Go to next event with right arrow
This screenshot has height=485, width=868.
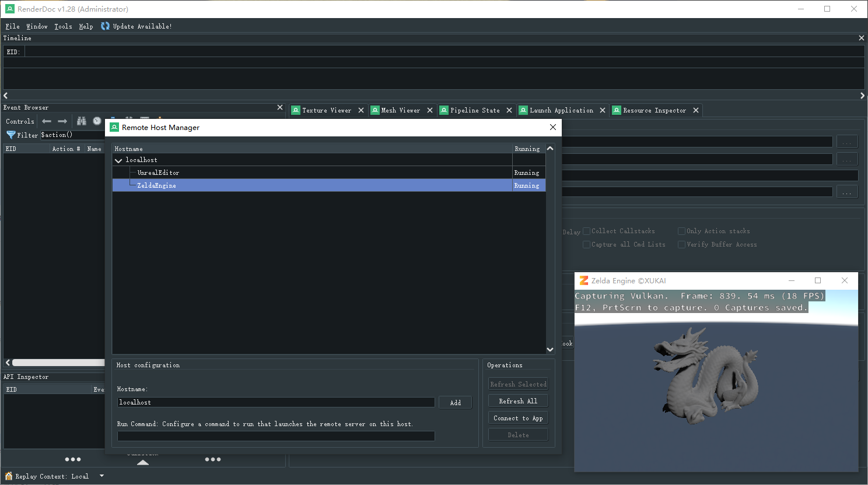pos(62,121)
